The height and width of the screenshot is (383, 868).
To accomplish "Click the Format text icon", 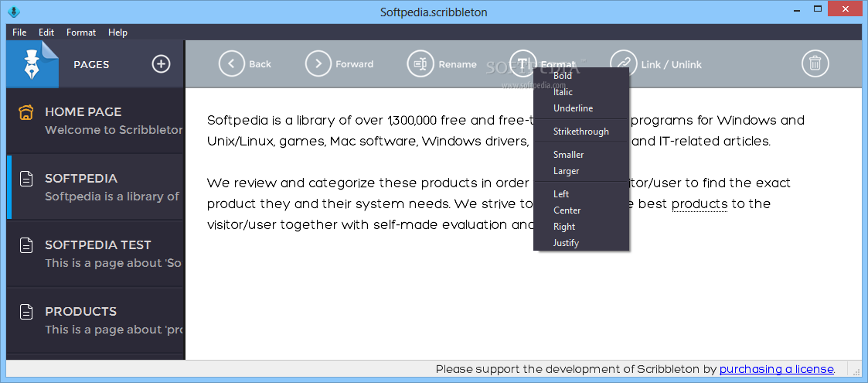I will (523, 63).
